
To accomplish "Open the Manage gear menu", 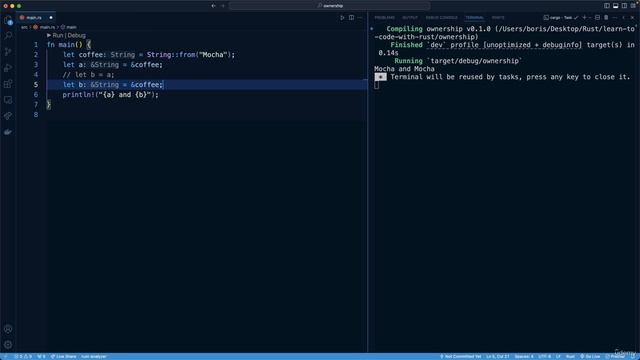I will [x=8, y=345].
